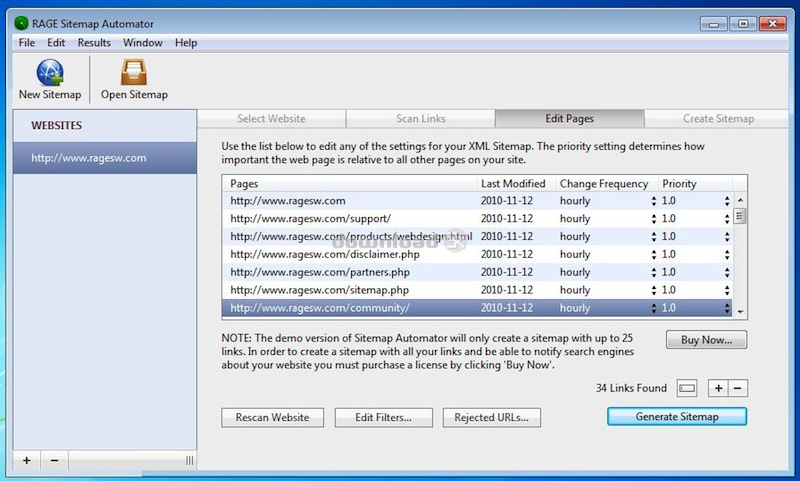Open priority dropdown for partners.php row
The image size is (800, 481).
pos(727,272)
